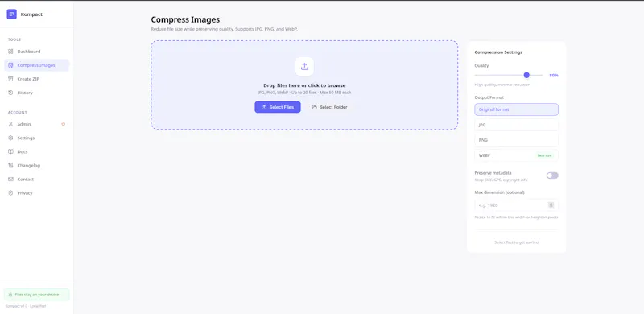Click the Select files to get started text
Viewport: 644px width, 314px height.
[x=516, y=242]
